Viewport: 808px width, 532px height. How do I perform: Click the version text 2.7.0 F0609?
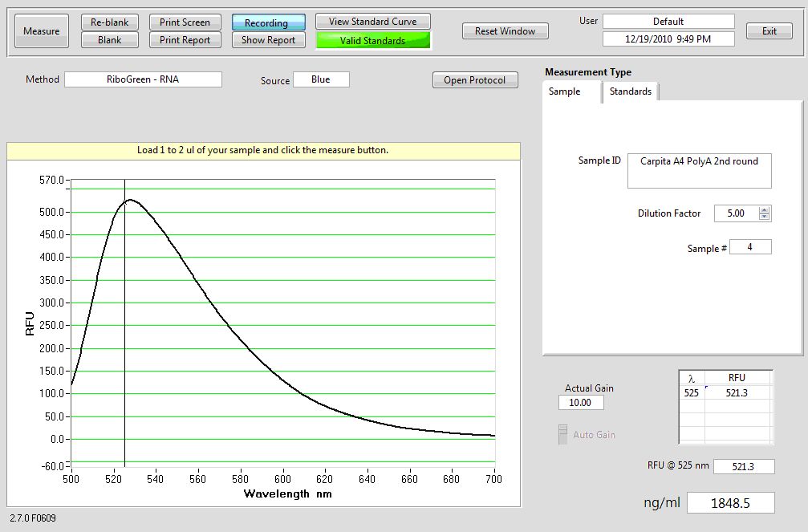point(33,518)
